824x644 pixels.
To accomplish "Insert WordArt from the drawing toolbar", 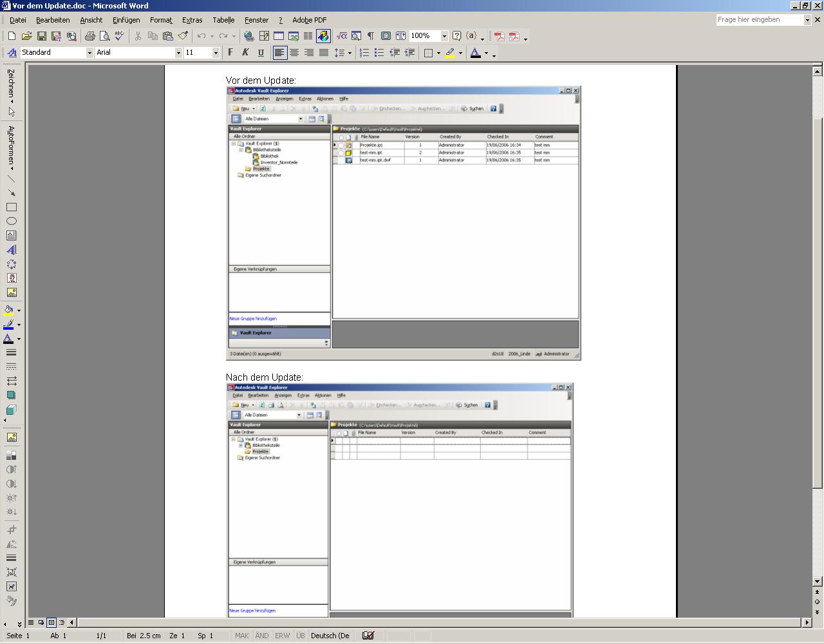I will (11, 250).
